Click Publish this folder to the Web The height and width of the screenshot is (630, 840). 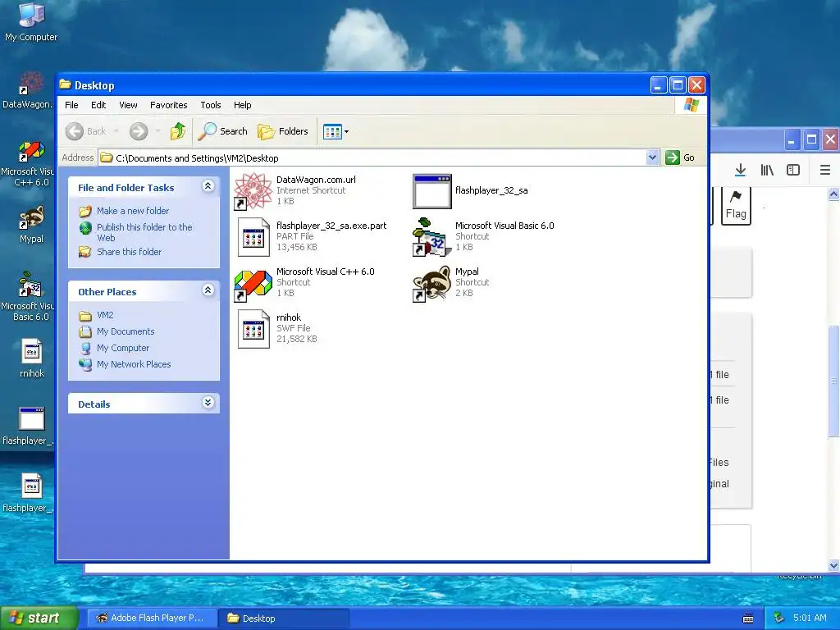144,232
